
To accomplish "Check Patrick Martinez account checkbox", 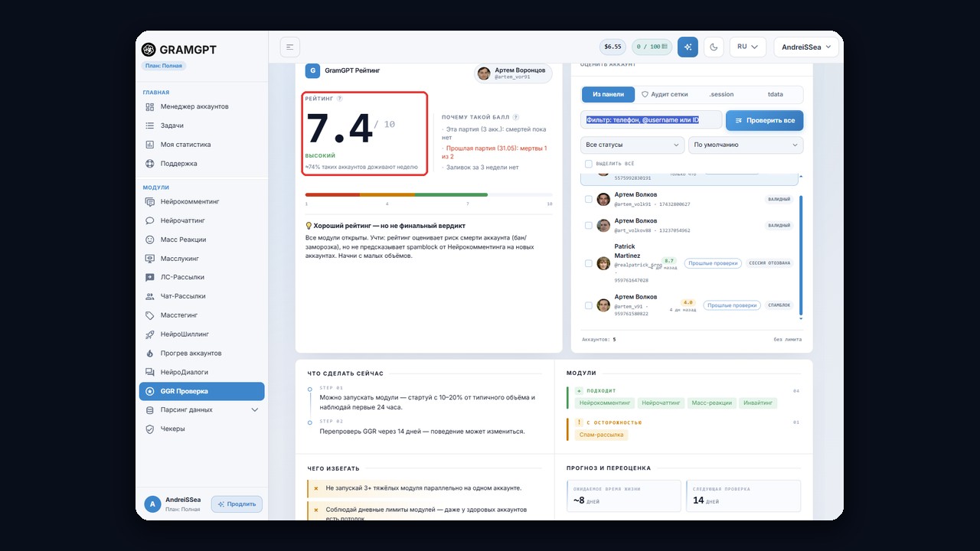I will 588,263.
